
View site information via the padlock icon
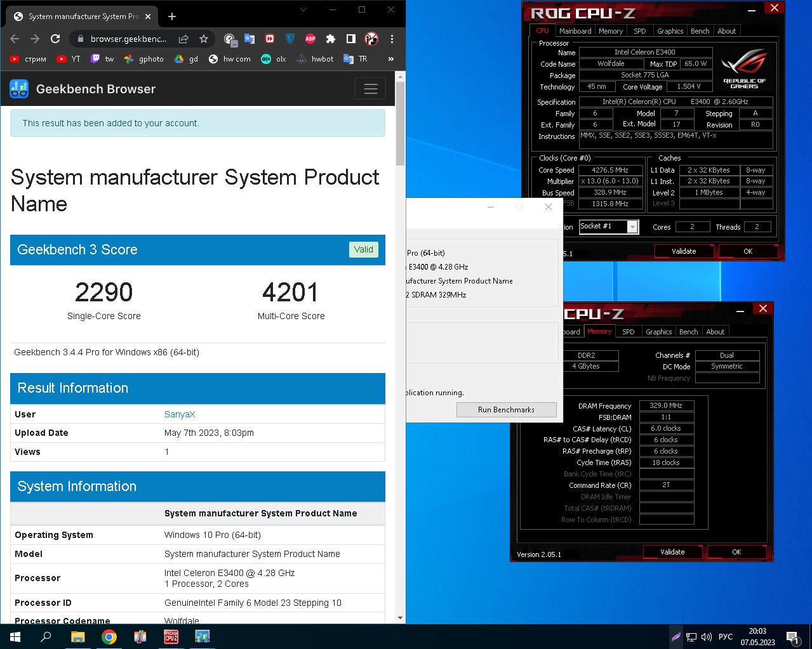81,39
